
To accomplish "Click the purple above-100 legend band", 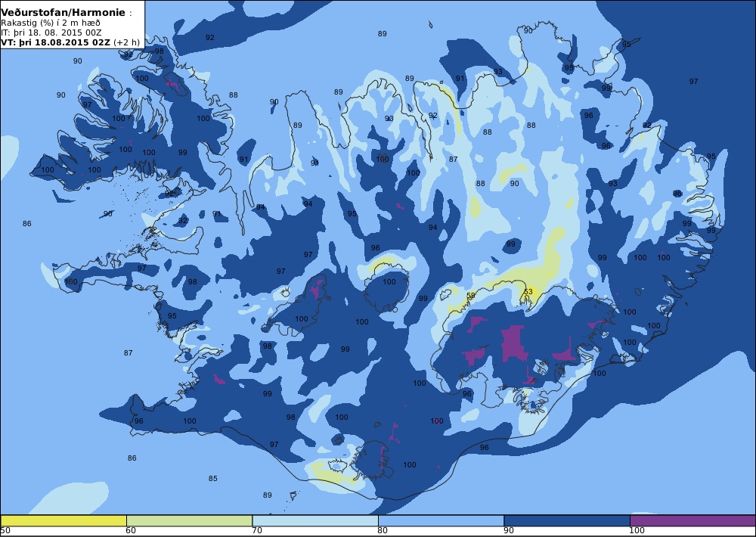I will click(692, 520).
